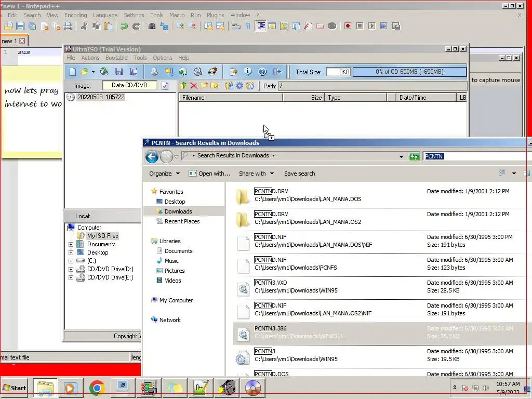This screenshot has width=532, height=399.
Task: Click UltraISO red X delete icon
Action: pos(194,86)
